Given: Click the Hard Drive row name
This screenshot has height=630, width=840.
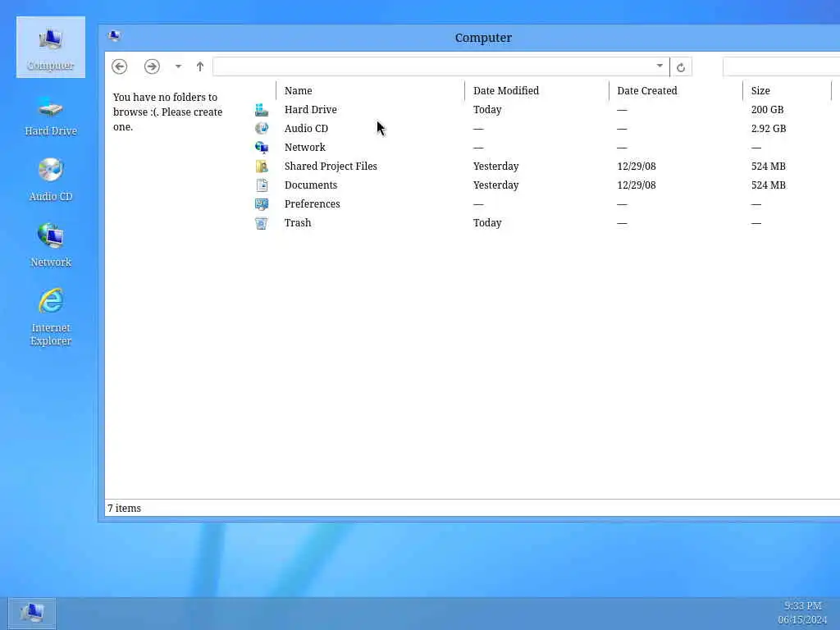Looking at the screenshot, I should click(311, 109).
